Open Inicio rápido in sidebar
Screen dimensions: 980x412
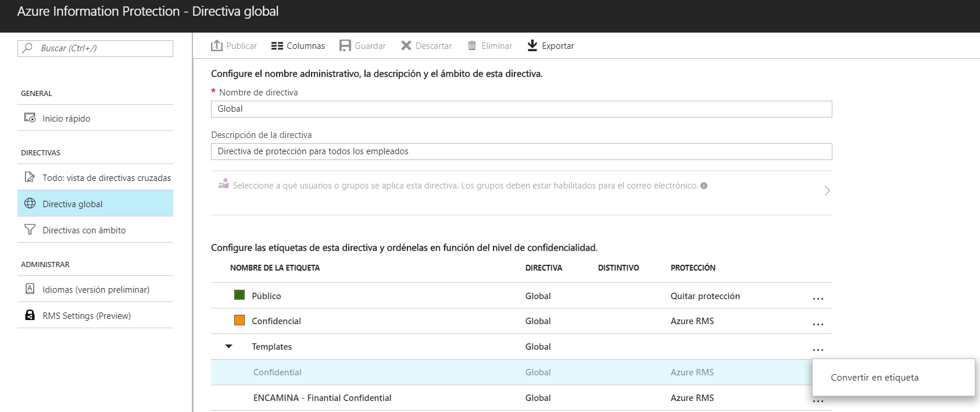point(95,118)
